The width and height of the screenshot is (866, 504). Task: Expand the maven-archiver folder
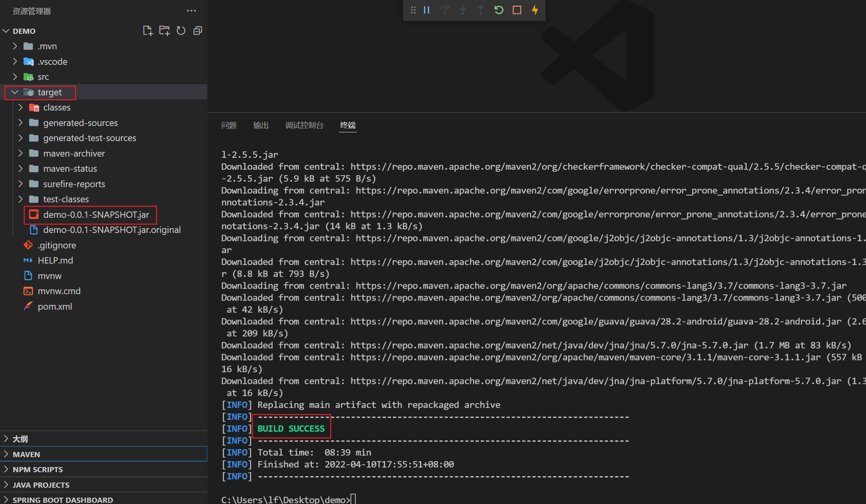(x=21, y=153)
